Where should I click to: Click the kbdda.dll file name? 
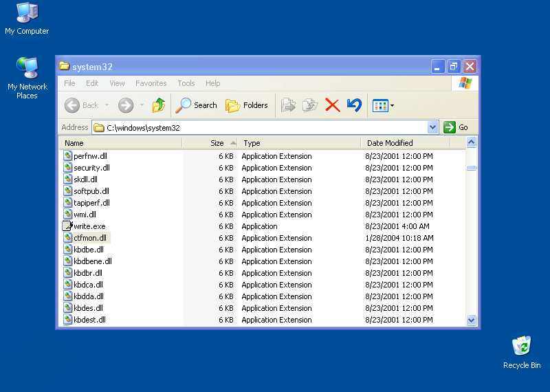[x=89, y=296]
